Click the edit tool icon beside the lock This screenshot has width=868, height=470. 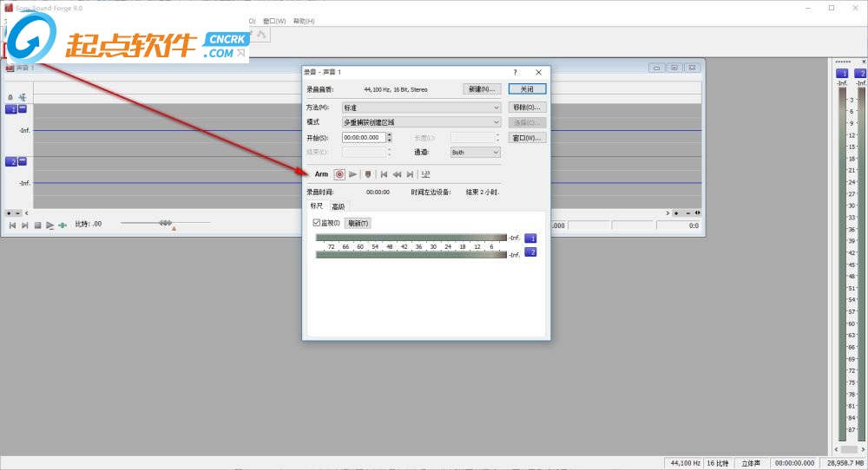(23, 97)
